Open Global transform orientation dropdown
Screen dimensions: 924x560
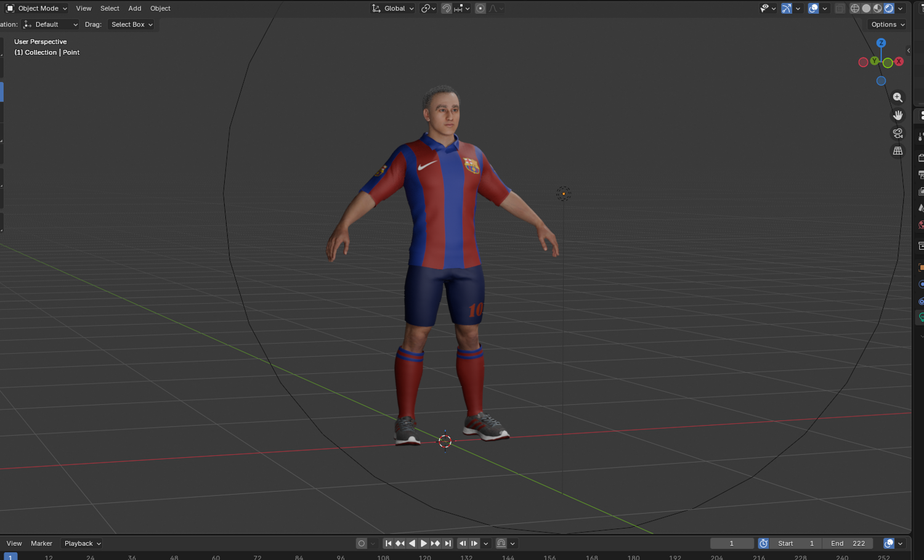click(392, 9)
